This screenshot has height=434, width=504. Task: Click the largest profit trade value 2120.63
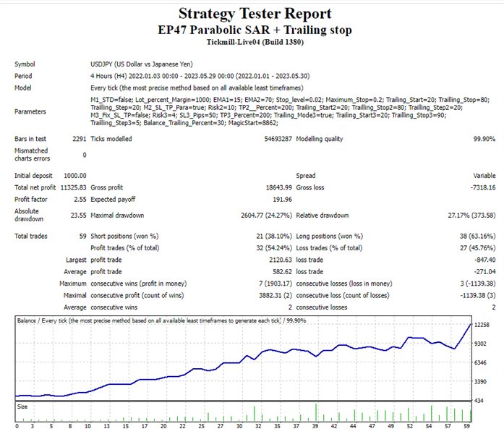tap(281, 260)
